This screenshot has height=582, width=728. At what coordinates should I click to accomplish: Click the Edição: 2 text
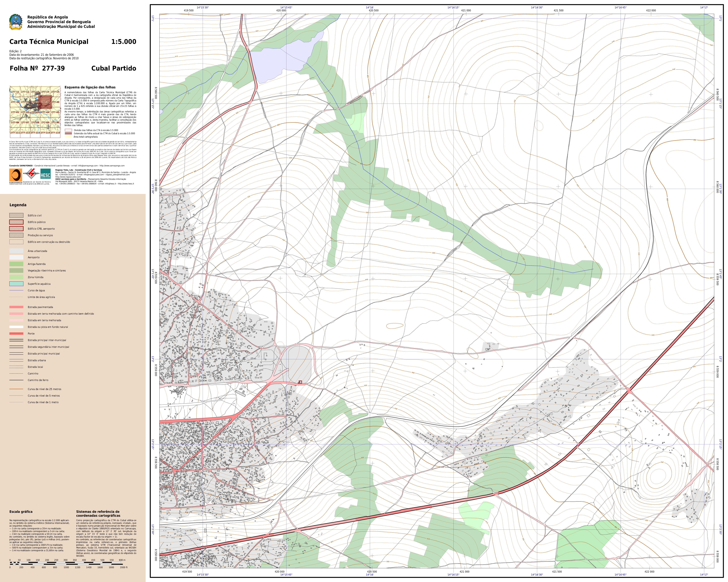pyautogui.click(x=15, y=51)
